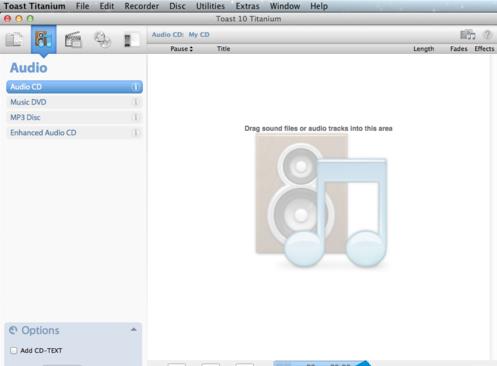The width and height of the screenshot is (497, 366).
Task: Enable the Add CD-TEXT checkbox
Action: [14, 350]
